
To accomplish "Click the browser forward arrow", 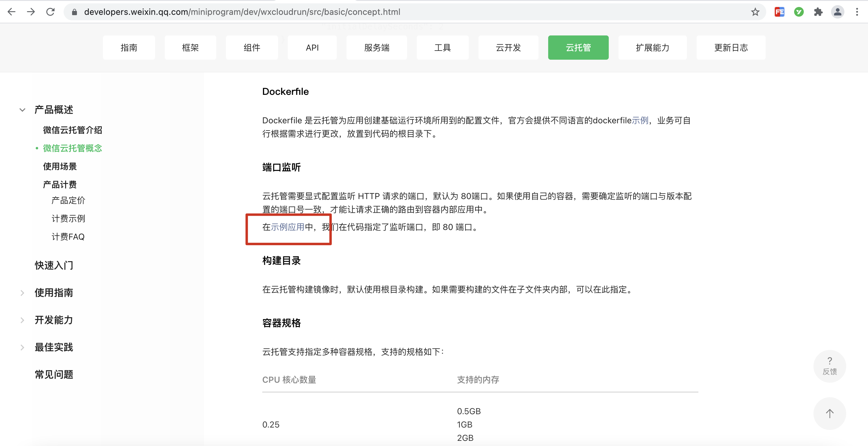I will 31,12.
